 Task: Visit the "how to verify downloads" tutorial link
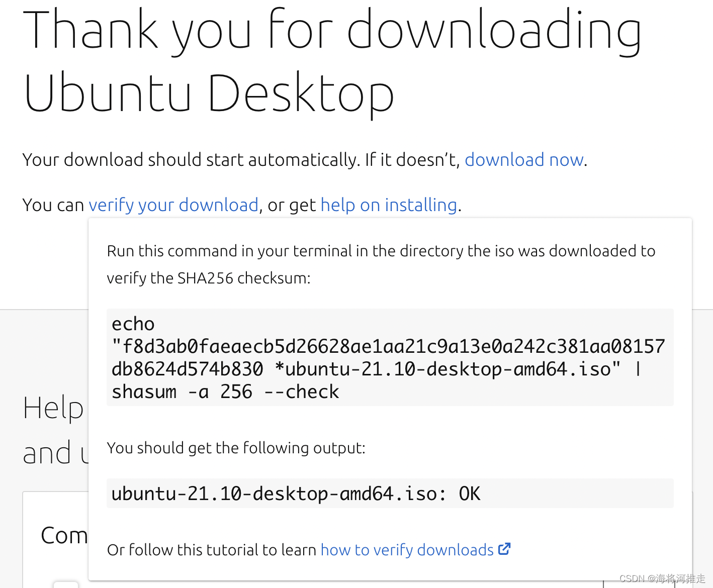[407, 550]
